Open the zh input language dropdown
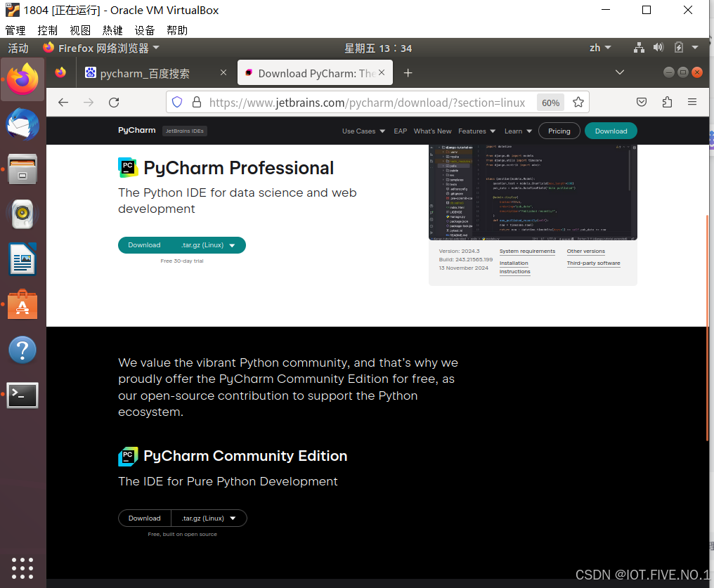714x588 pixels. [x=599, y=48]
